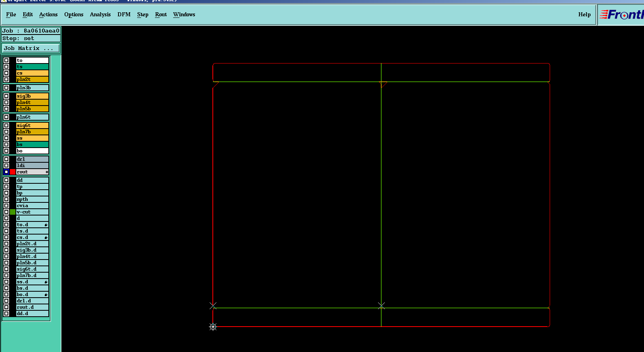Disable the v-cut layer display checkbox
The image size is (644, 352).
6,212
